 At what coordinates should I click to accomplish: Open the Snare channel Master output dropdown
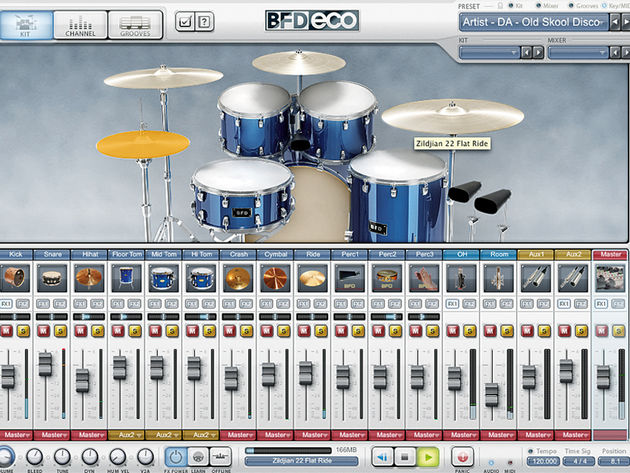[52, 435]
